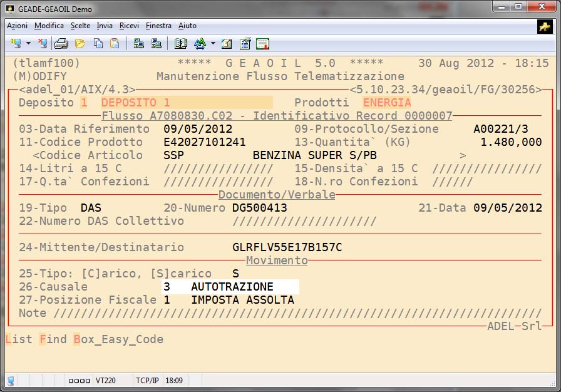This screenshot has width=561, height=392.
Task: Open the Aiuto menu
Action: click(187, 26)
